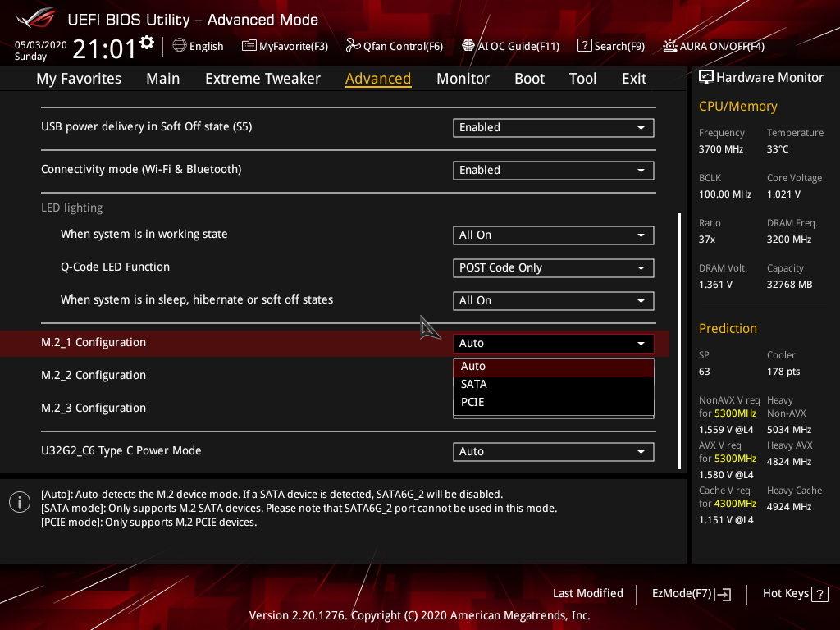Click the Prediction heading
The width and height of the screenshot is (840, 630).
click(728, 329)
